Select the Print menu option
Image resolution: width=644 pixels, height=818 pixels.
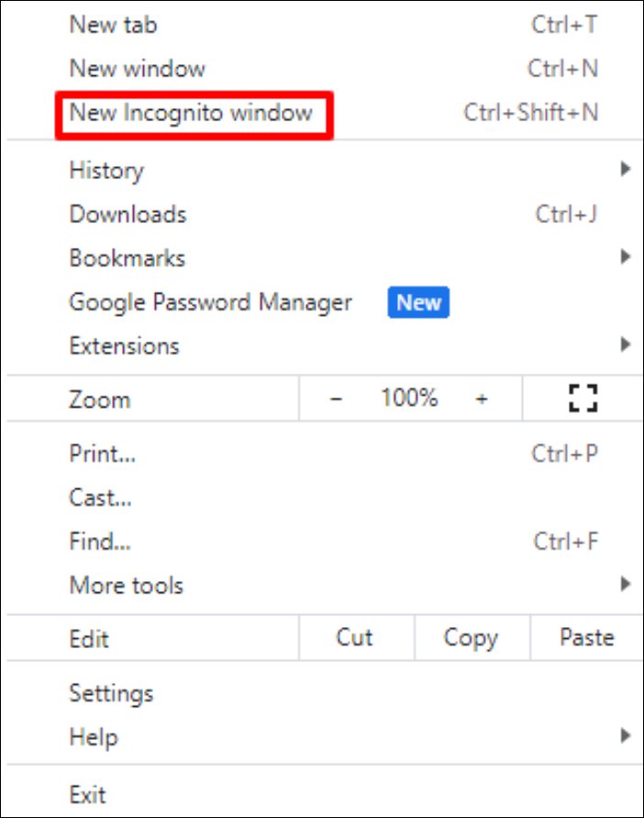coord(103,454)
